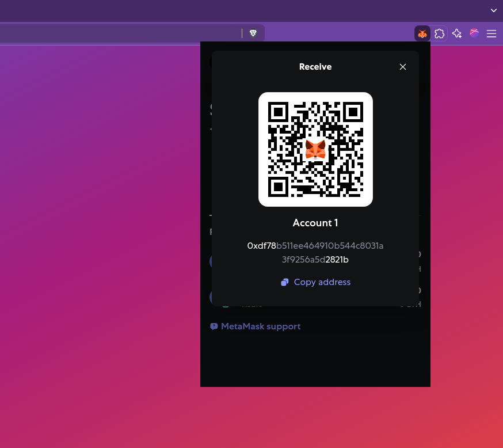The width and height of the screenshot is (503, 448).
Task: Click the fox logo inside the QR code
Action: (x=315, y=150)
